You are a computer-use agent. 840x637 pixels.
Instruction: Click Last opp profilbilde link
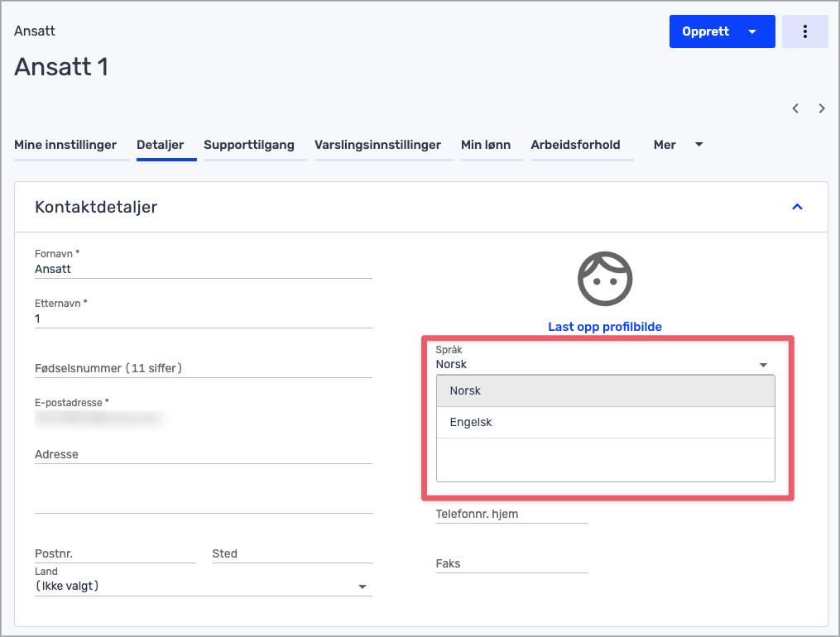(605, 327)
